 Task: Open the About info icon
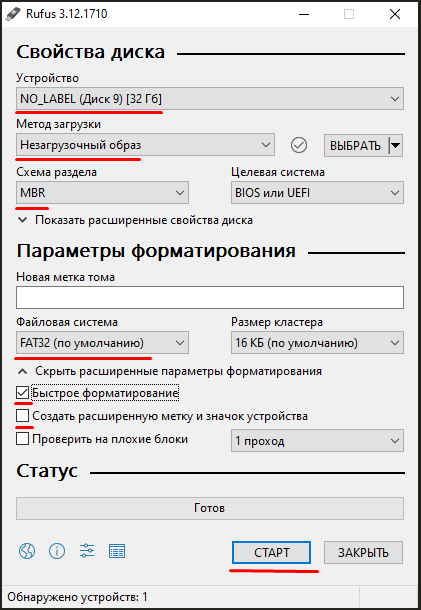click(57, 551)
